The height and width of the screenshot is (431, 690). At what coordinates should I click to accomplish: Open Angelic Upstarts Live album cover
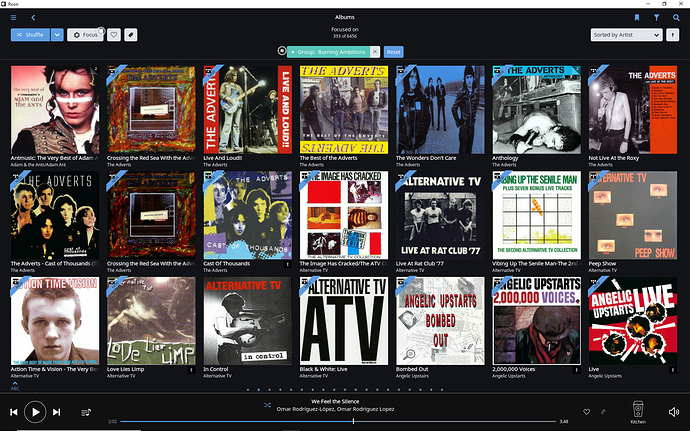point(633,321)
